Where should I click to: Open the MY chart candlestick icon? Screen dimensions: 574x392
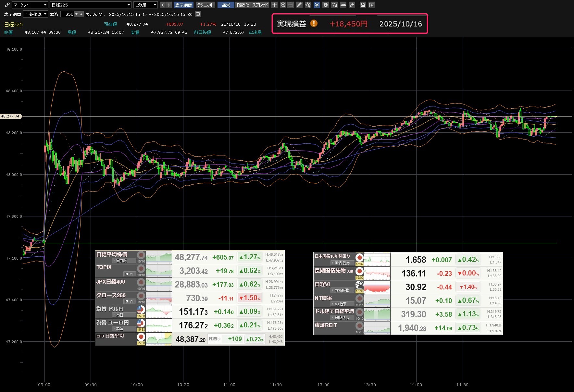pos(334,5)
